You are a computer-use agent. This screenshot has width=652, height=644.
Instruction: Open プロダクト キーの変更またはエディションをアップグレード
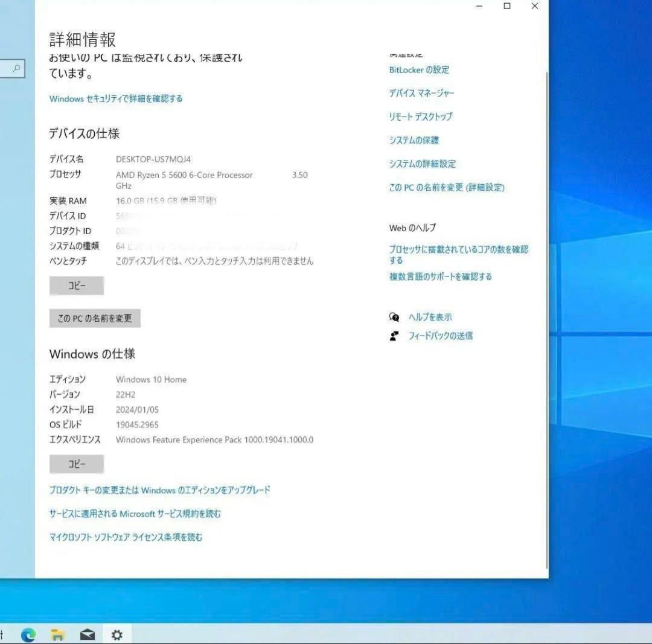coord(160,489)
